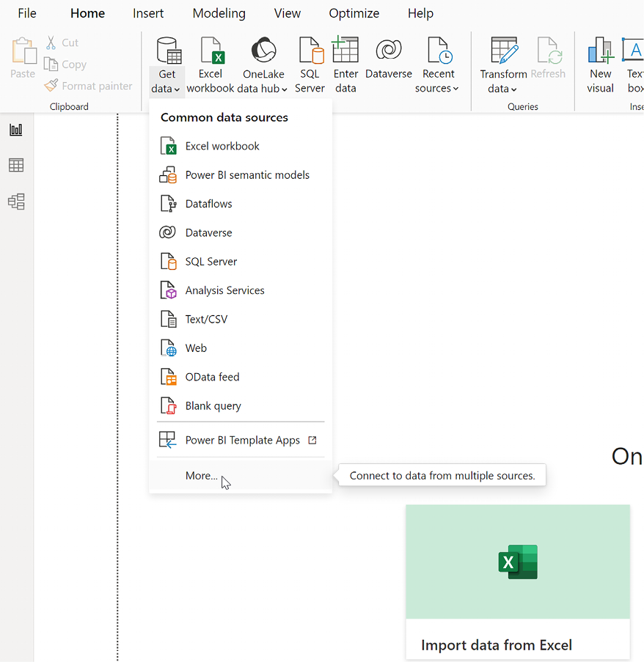This screenshot has width=644, height=662.
Task: Choose Text/CSV data source
Action: point(241,319)
